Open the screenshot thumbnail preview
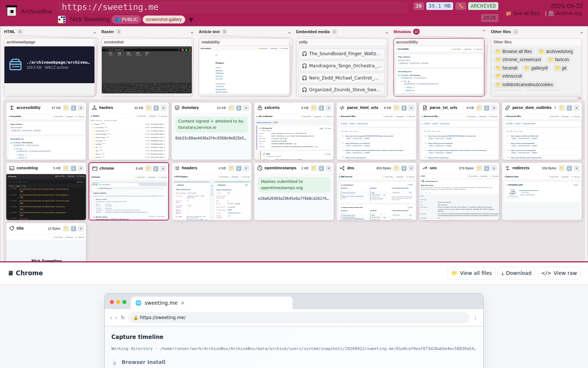The width and height of the screenshot is (588, 368). click(x=147, y=70)
